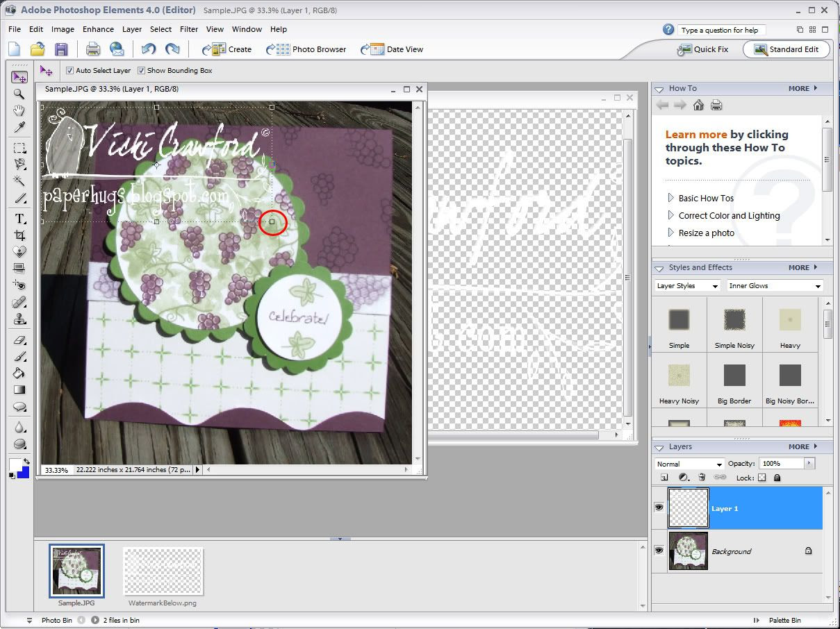Select the Spot Healing bandage tool
The width and height of the screenshot is (840, 629).
click(x=19, y=303)
